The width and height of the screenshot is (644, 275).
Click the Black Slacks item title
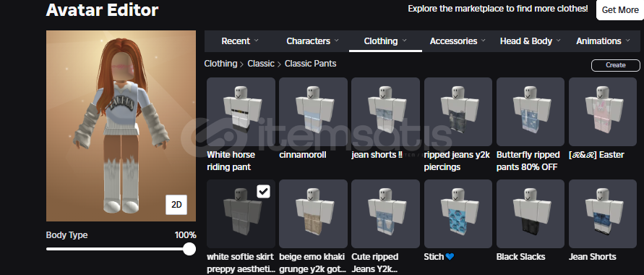pos(521,257)
